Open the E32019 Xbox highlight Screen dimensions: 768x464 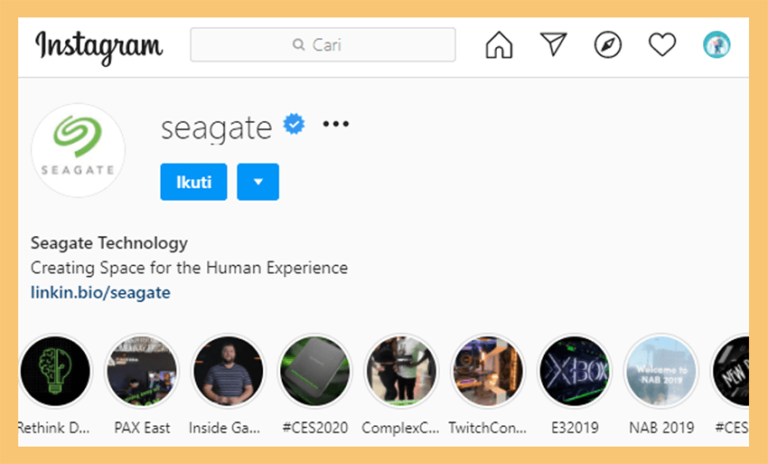[575, 371]
